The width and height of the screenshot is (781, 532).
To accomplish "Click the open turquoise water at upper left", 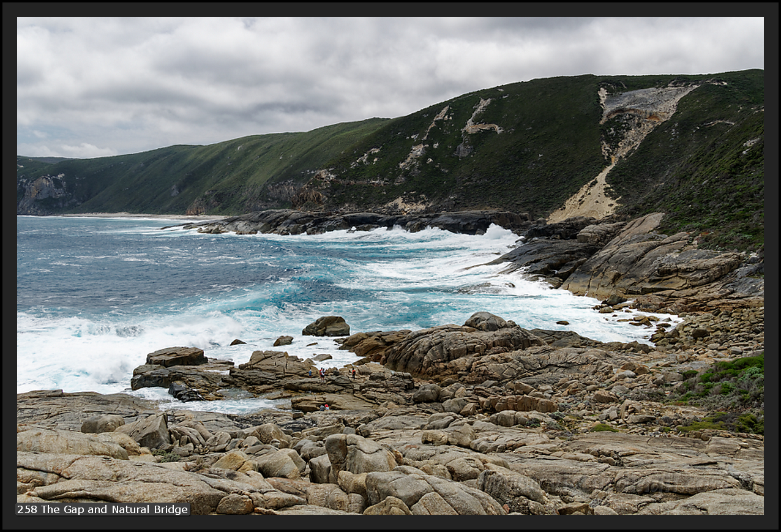I will pyautogui.click(x=92, y=257).
